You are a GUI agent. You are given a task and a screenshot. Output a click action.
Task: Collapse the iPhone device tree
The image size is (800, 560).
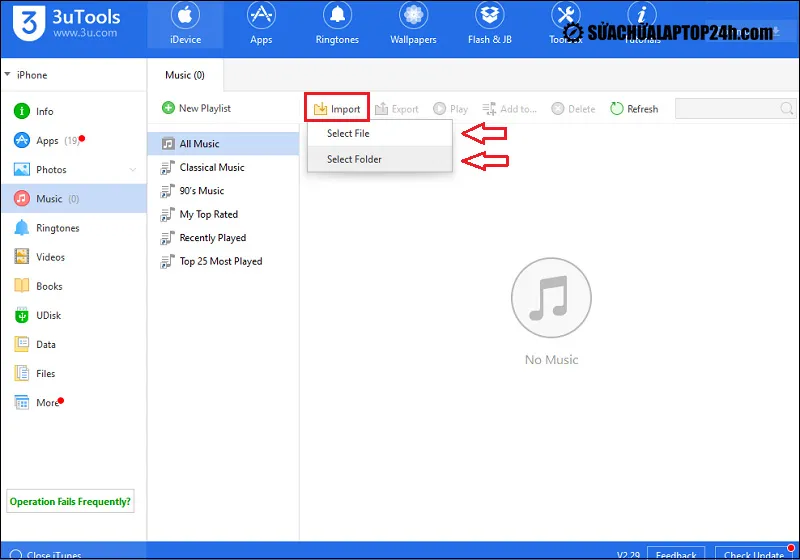(x=9, y=75)
